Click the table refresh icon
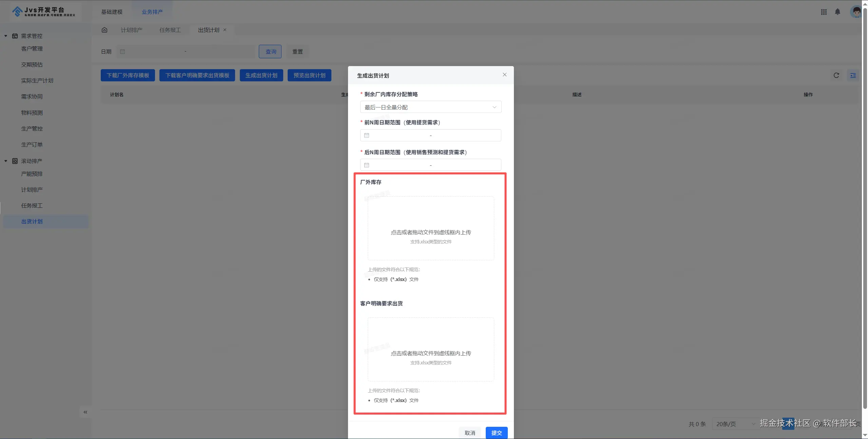868x439 pixels. pos(836,75)
